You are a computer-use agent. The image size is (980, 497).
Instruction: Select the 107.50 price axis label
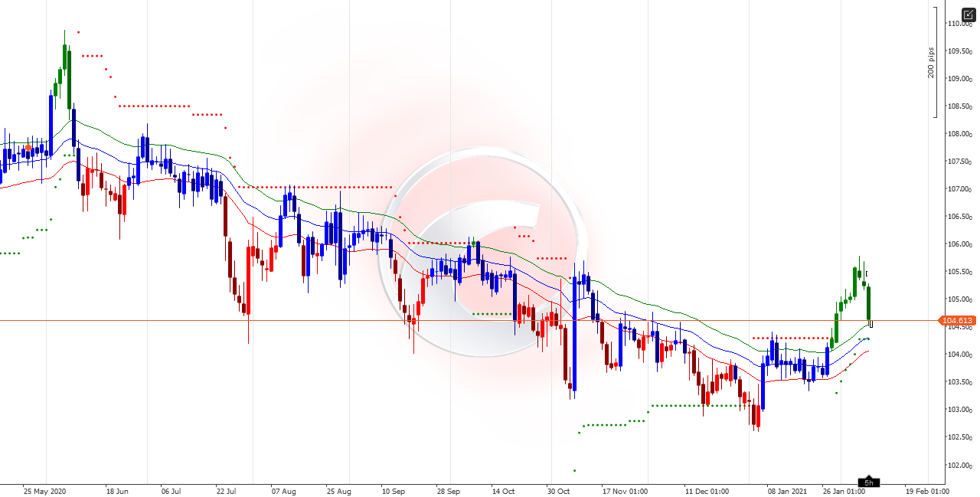pos(961,162)
